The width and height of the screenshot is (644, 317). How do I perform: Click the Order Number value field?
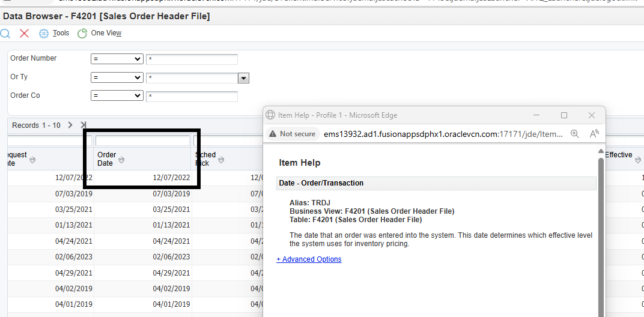(192, 59)
